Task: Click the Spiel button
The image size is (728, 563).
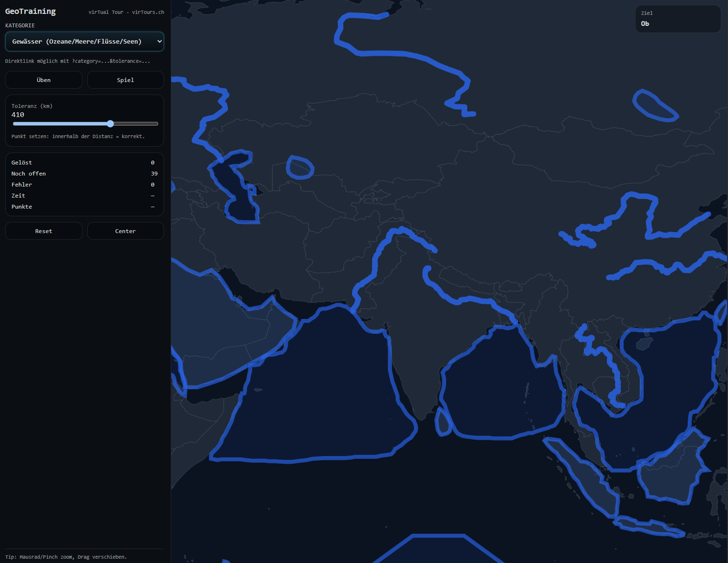Action: 126,80
